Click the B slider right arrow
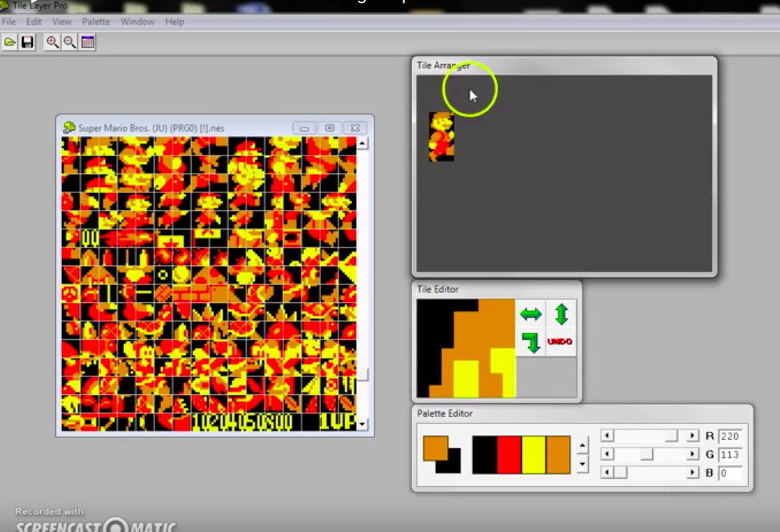The image size is (780, 532). (692, 473)
